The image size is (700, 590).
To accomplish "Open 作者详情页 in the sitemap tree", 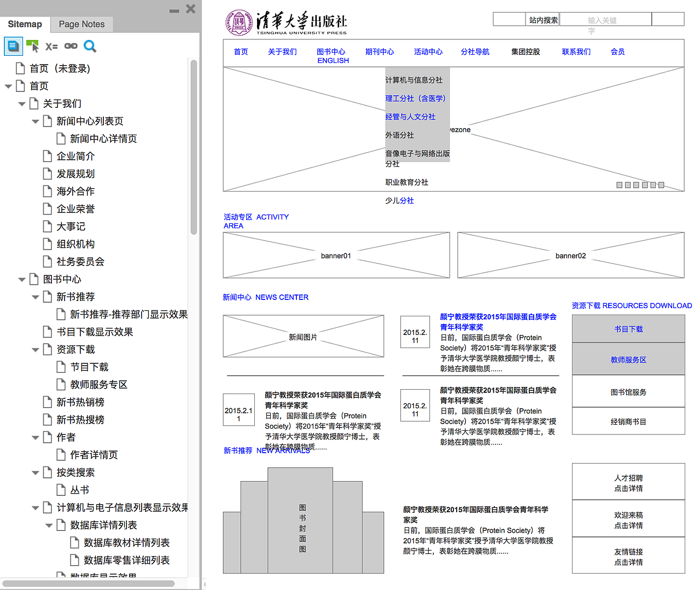I will coord(94,455).
